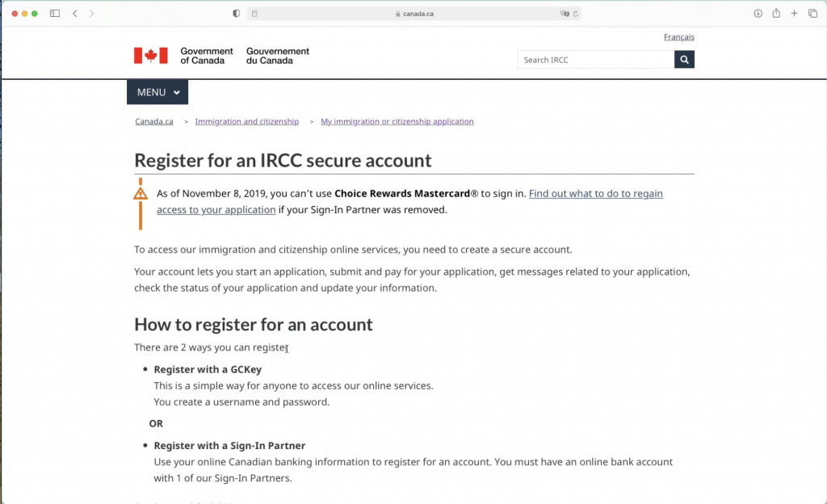Screen dimensions: 827x504
Task: Click the magnifier search button beside Search IRCC
Action: pos(684,60)
